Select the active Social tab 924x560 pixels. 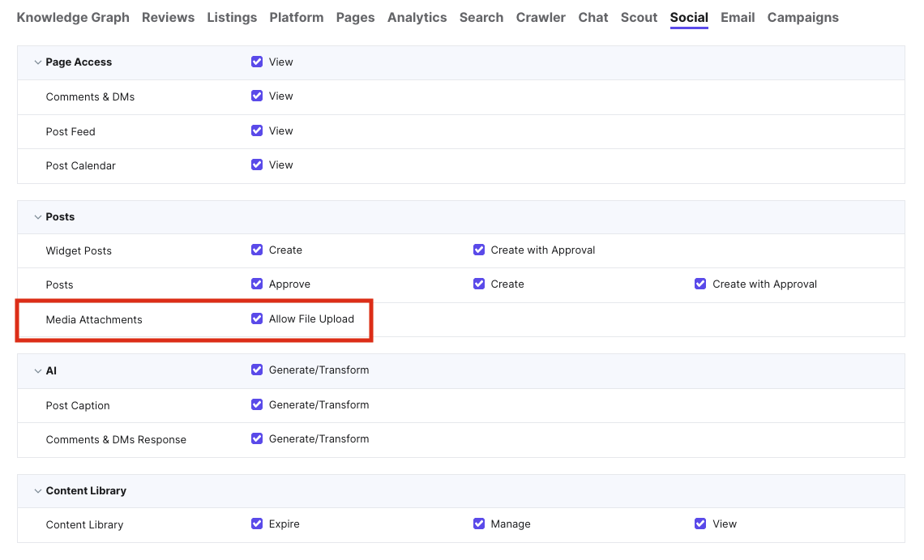point(689,18)
